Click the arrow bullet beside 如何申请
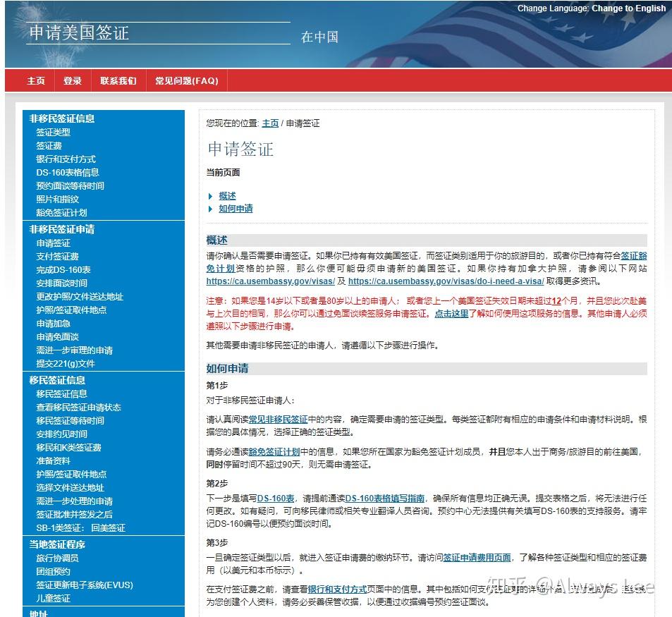 coord(210,209)
